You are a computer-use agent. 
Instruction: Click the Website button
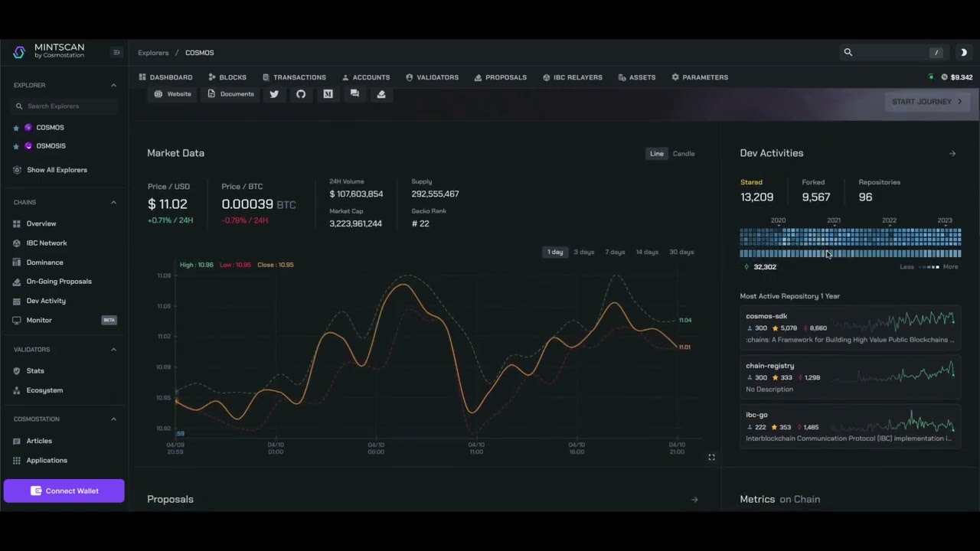[173, 94]
